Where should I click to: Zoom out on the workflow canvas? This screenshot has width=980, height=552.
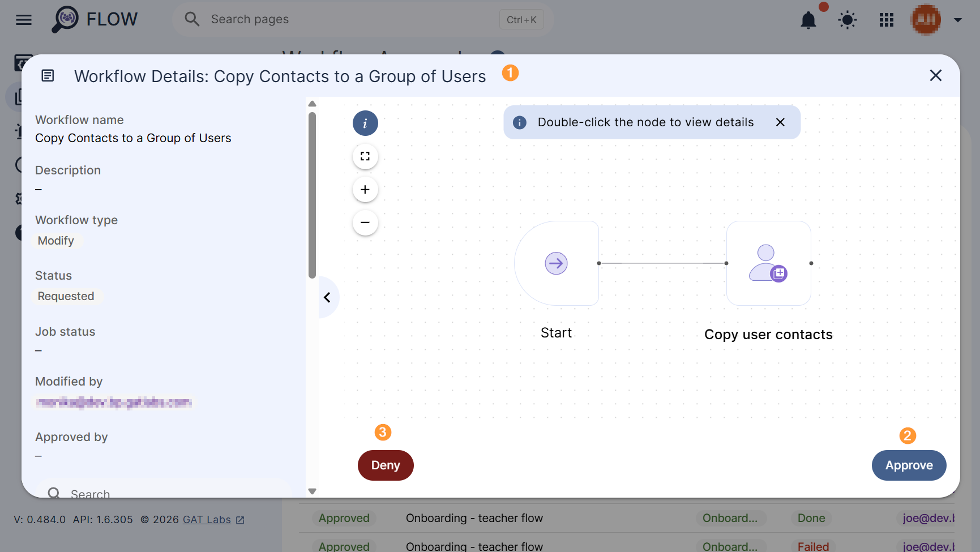point(365,222)
